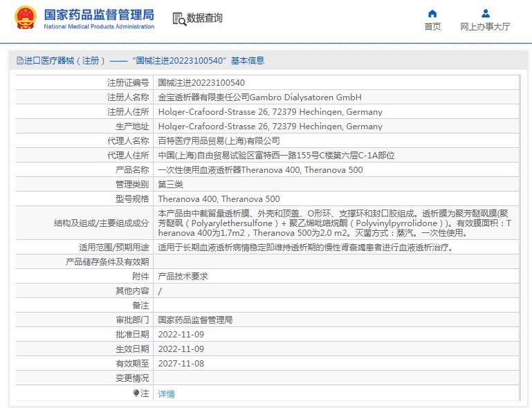532x408 pixels.
Task: Click the 型号规格 Theranova 400, Theranova 500 value
Action: [219, 199]
